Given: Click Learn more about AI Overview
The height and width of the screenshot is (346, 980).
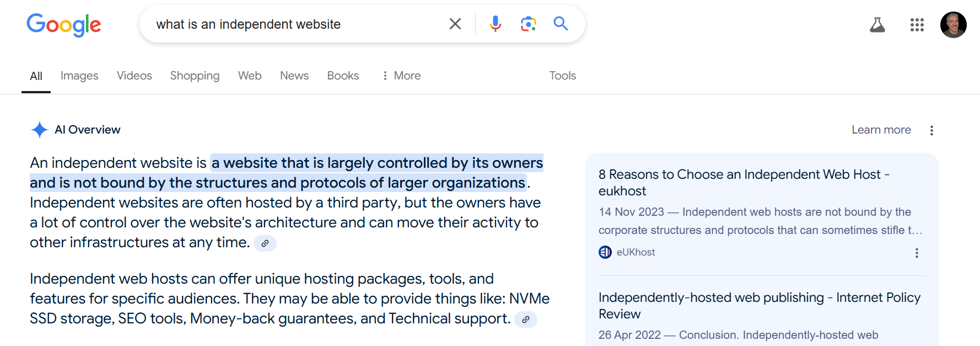Looking at the screenshot, I should coord(881,130).
